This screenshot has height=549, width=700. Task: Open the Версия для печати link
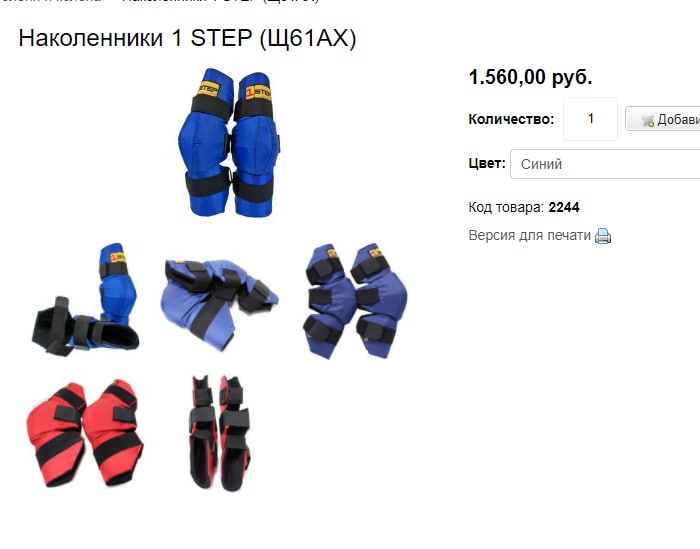529,235
